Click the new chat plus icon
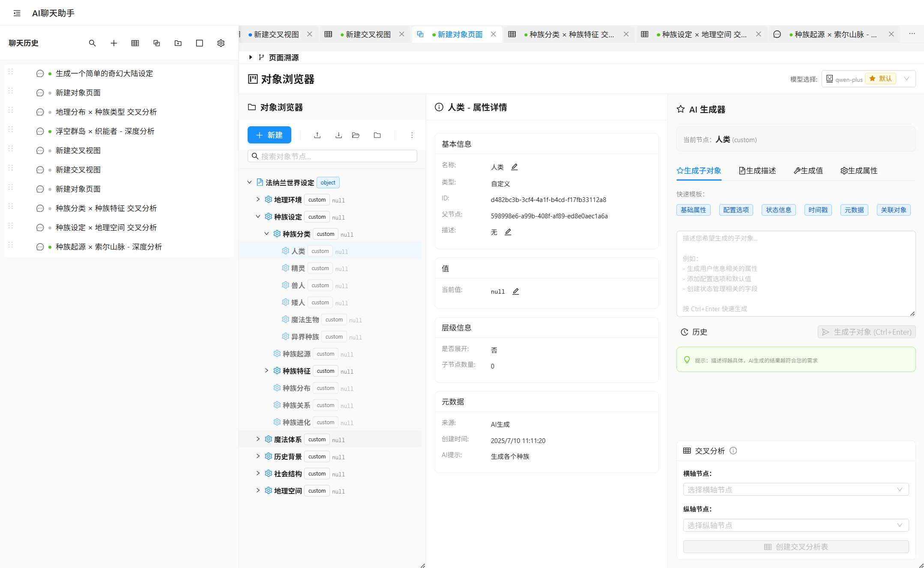Image resolution: width=924 pixels, height=568 pixels. [x=114, y=43]
